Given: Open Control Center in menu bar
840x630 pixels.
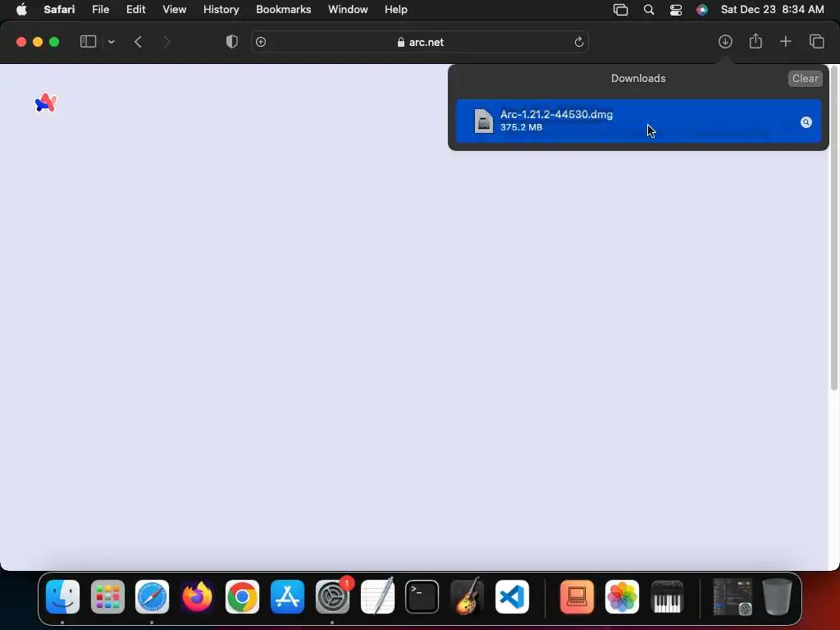Looking at the screenshot, I should 676,10.
